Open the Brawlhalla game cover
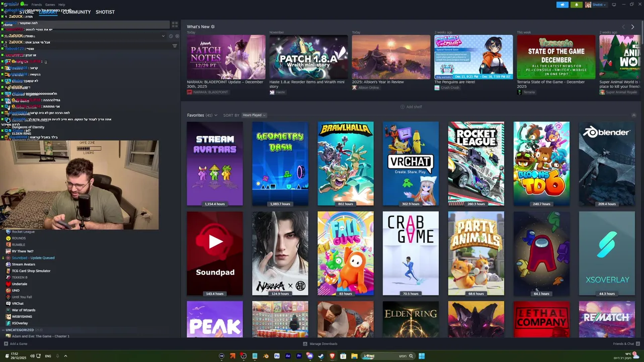The width and height of the screenshot is (644, 362). click(345, 164)
